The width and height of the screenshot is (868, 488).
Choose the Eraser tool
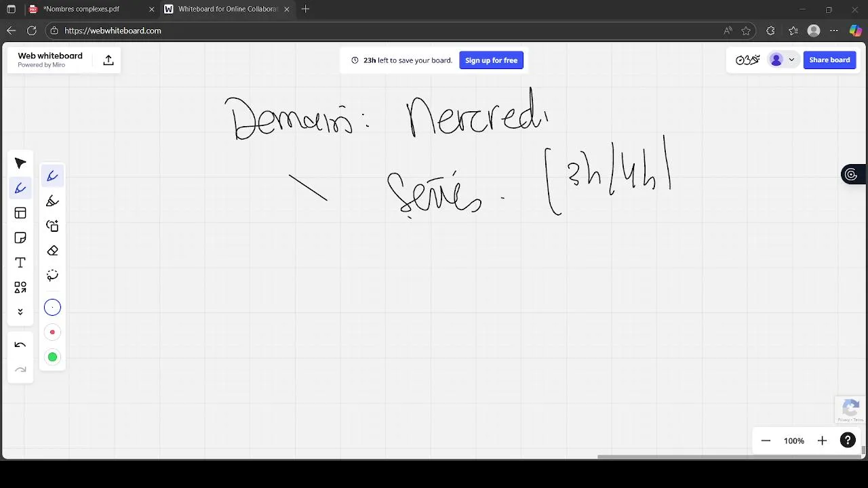[52, 251]
